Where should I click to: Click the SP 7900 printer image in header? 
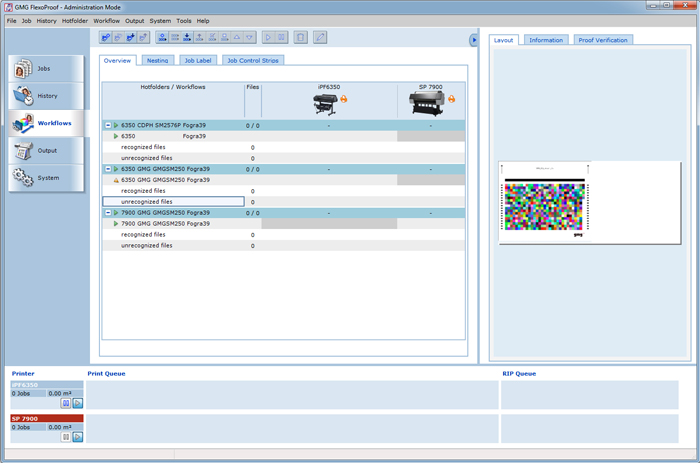(427, 104)
